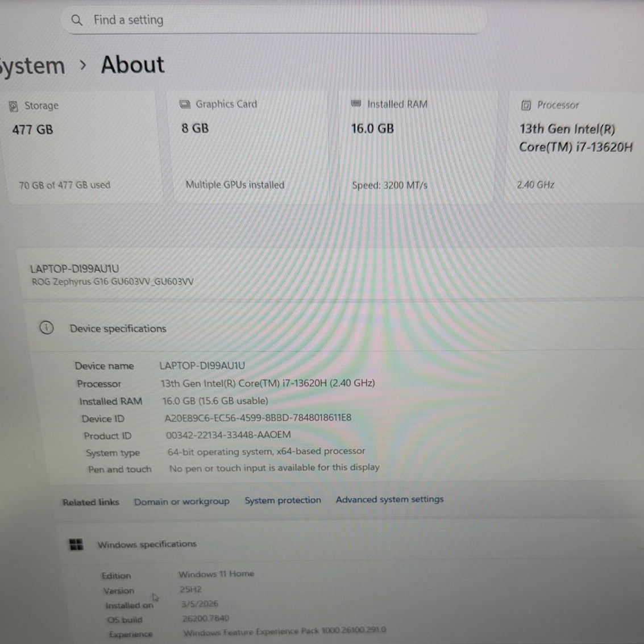This screenshot has height=644, width=644.
Task: Click the breadcrumb chevron after System
Action: click(83, 66)
